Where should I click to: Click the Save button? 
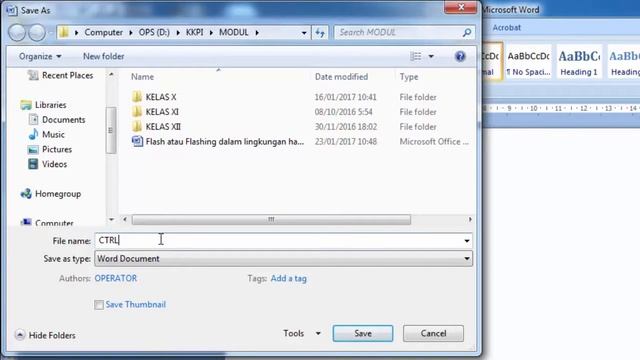[x=363, y=333]
